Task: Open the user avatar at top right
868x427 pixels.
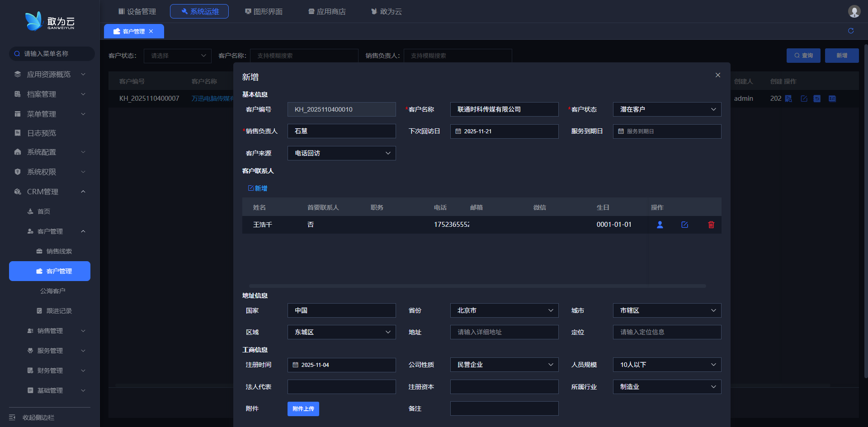Action: [854, 11]
